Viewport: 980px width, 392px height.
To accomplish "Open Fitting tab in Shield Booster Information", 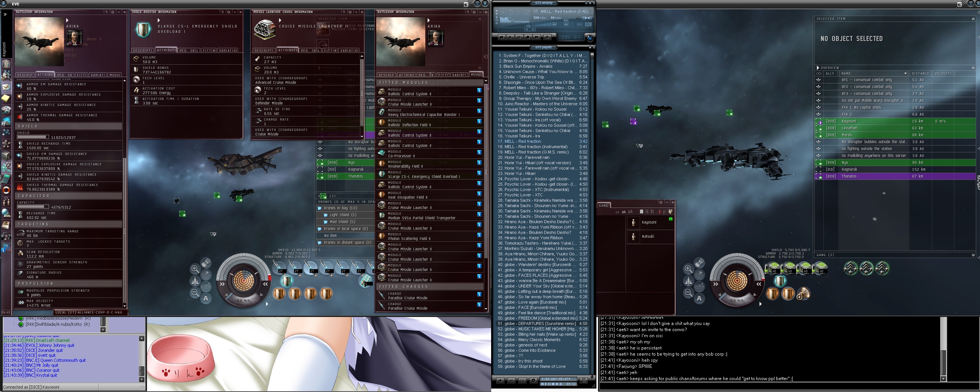I will tap(209, 50).
